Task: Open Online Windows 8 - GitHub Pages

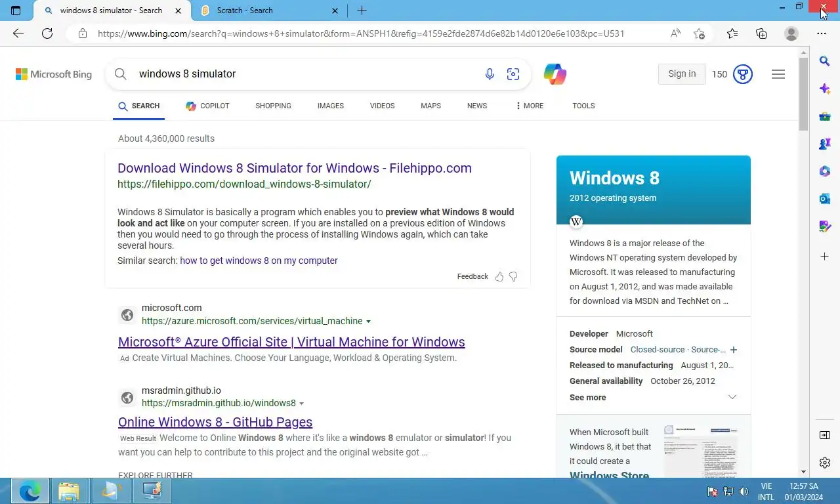Action: click(215, 422)
